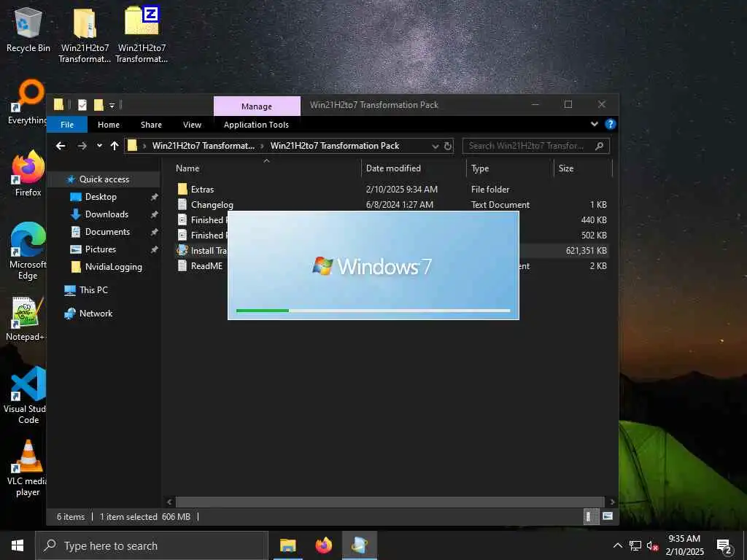Expand the ribbon with the chevron

[x=594, y=124]
